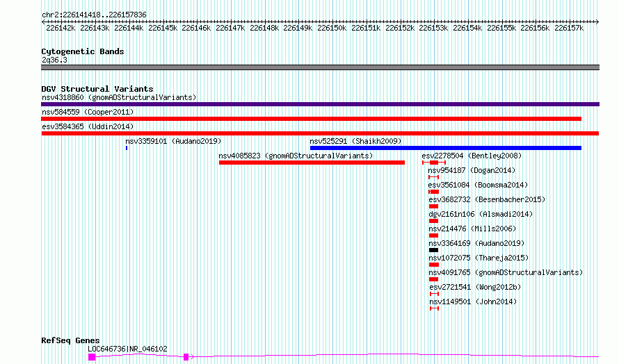Select the red nsv584559 Cooper2011 bar
Viewport: 619px width, 364px height.
coord(311,119)
